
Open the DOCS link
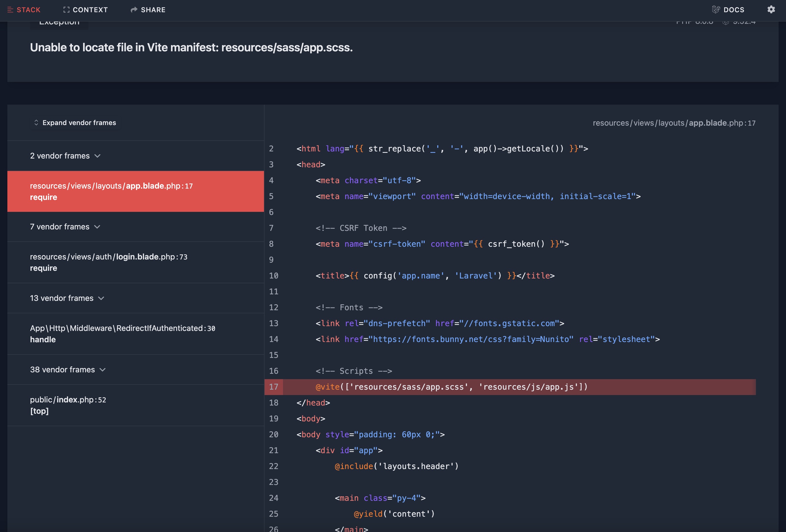click(x=734, y=10)
